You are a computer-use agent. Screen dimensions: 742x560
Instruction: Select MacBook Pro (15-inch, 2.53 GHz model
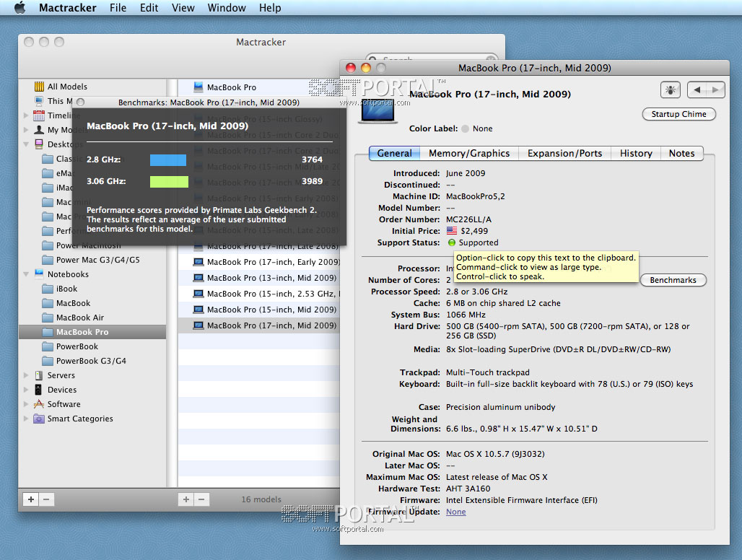point(259,294)
